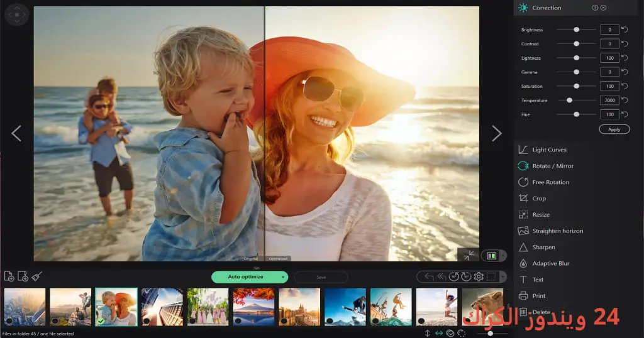Check the snowboarder thumbnail selection circle
This screenshot has height=338, width=644.
330,321
